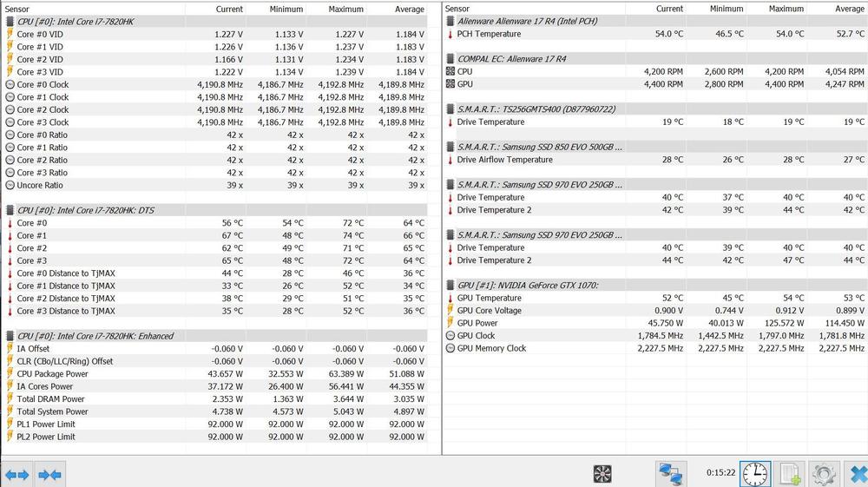Click the collapse columns arrows button
868x487 pixels.
pos(49,474)
